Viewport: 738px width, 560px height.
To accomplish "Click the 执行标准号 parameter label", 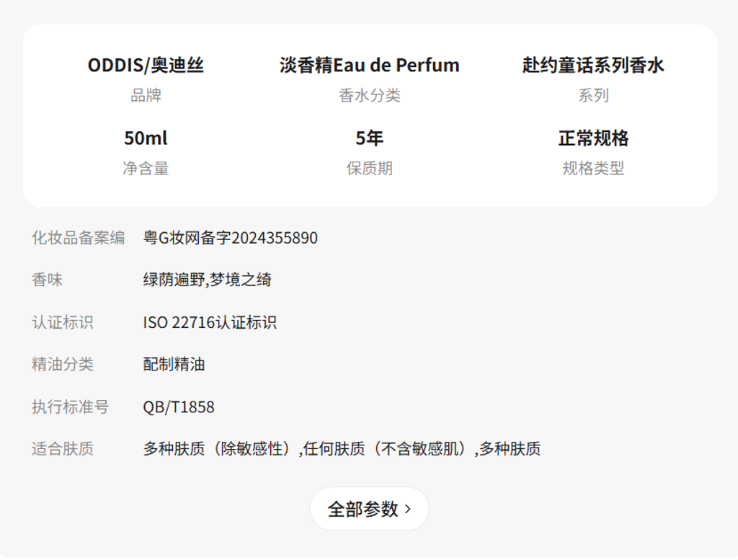I will click(70, 406).
